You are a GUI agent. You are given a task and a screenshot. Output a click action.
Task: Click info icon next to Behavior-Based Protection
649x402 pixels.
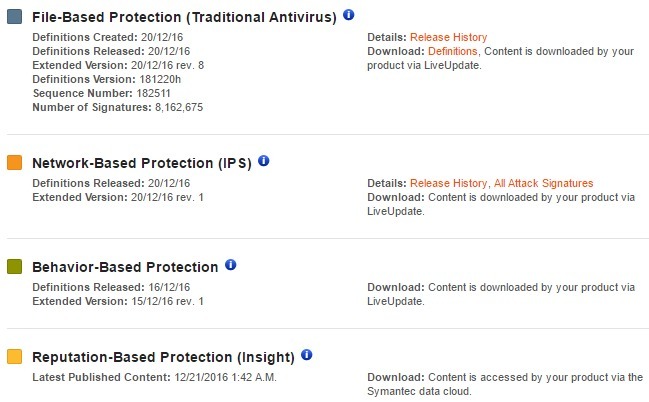tap(230, 265)
